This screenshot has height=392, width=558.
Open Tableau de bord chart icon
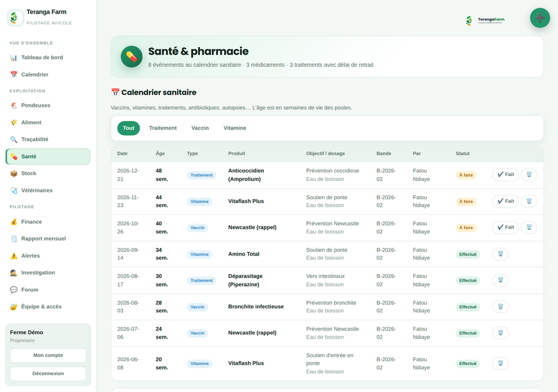(13, 57)
